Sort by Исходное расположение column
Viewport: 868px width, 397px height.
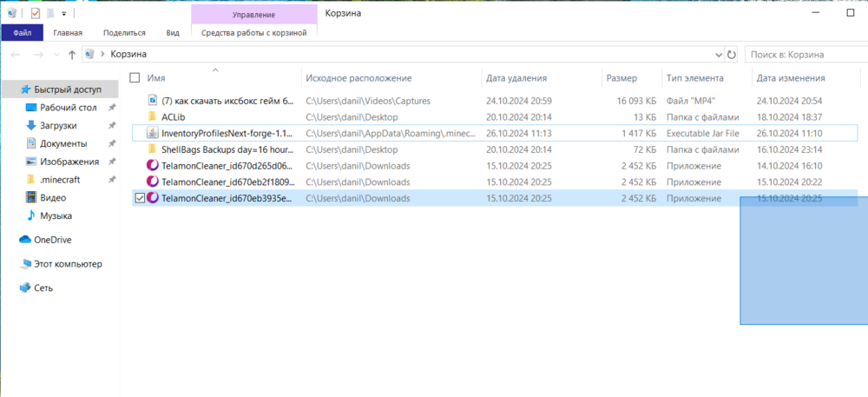[x=358, y=78]
